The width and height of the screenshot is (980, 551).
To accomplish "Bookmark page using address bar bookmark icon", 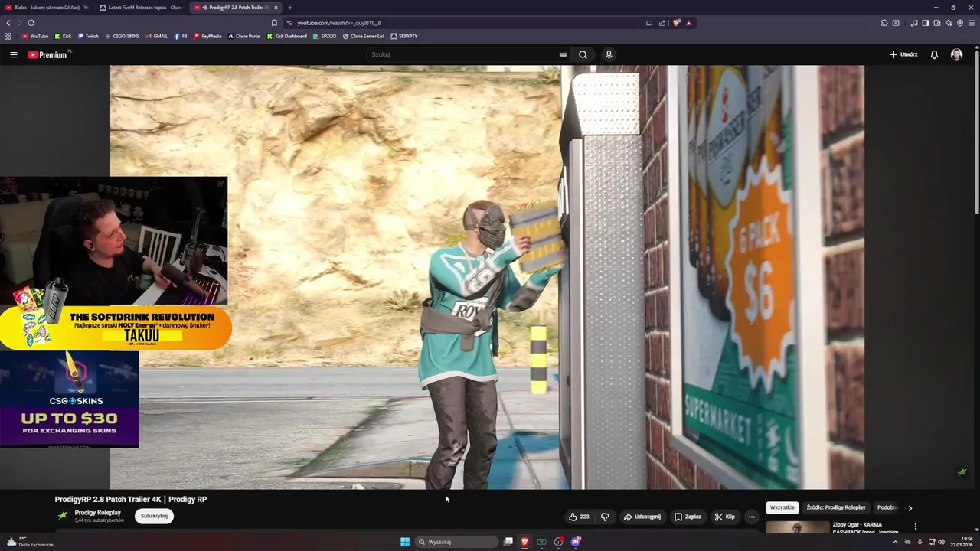I will [x=274, y=23].
